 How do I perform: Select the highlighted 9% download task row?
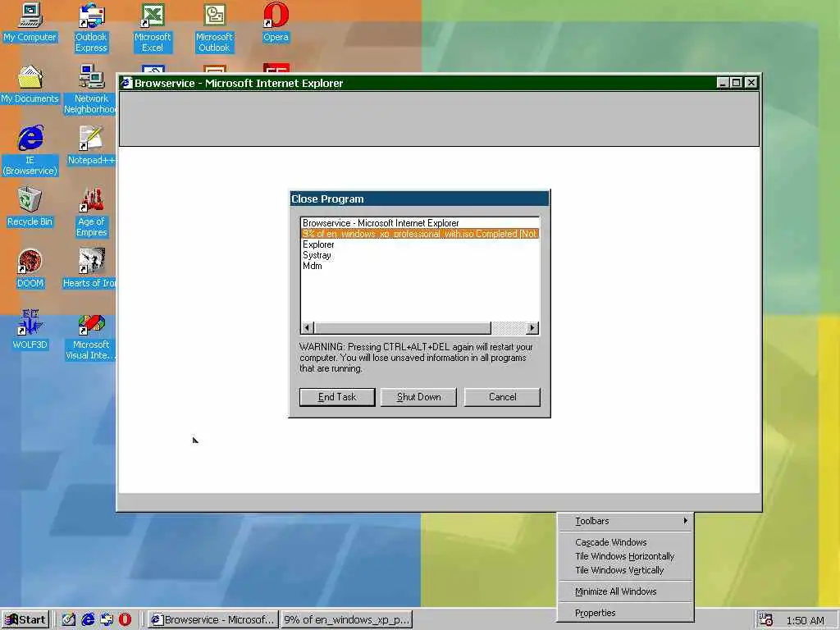420,234
